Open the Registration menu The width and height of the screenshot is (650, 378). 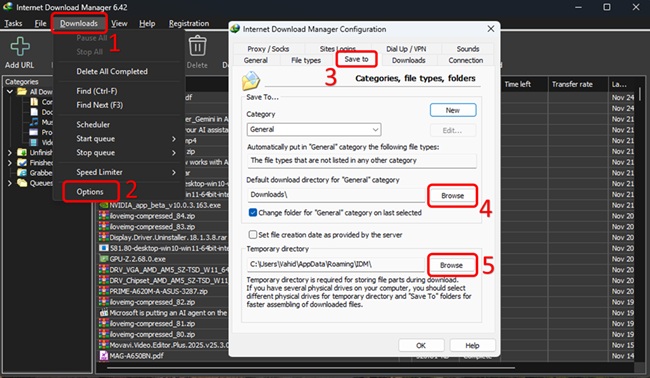189,23
